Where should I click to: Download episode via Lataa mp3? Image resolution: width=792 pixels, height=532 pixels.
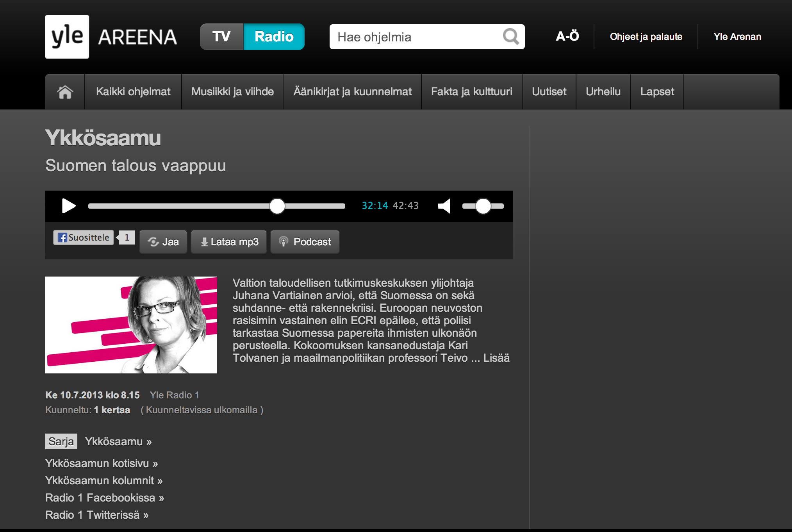tap(229, 242)
